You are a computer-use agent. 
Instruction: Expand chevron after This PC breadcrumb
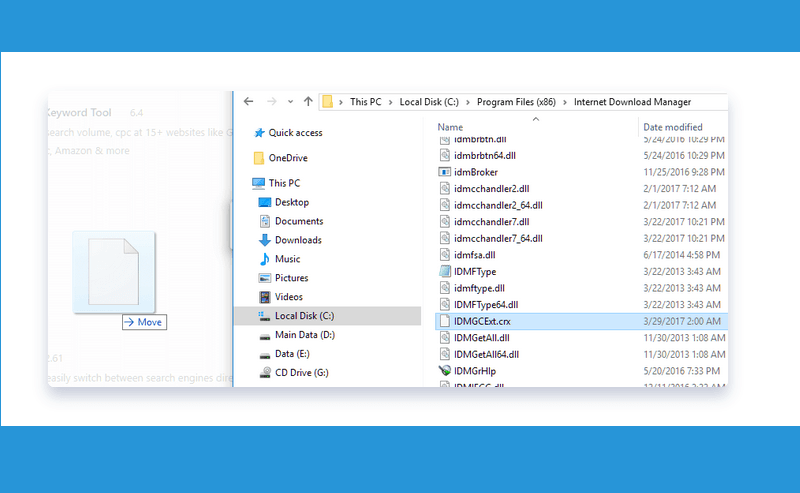coord(390,102)
